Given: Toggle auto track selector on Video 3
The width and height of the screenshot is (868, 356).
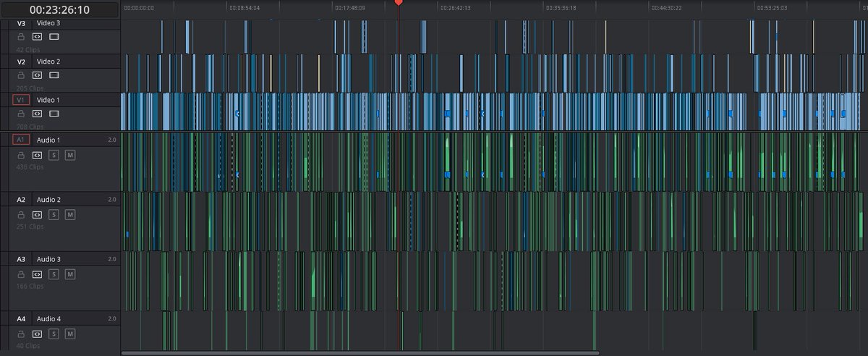Looking at the screenshot, I should [x=38, y=36].
